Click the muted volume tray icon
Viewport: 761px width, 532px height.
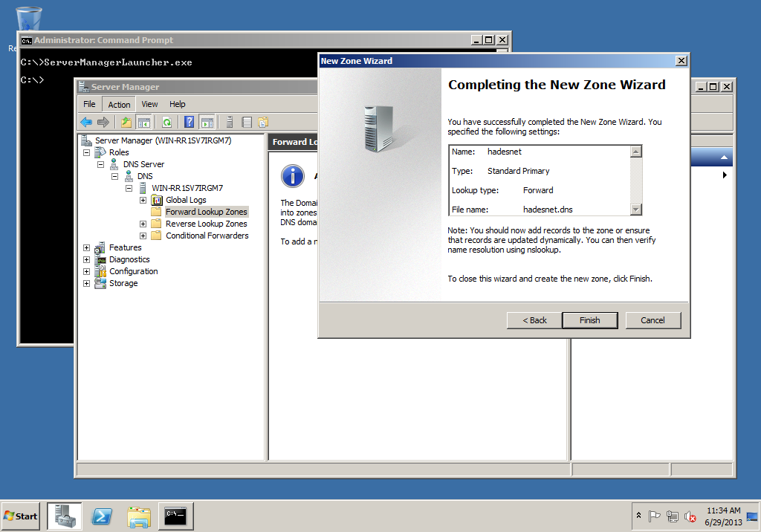[690, 516]
